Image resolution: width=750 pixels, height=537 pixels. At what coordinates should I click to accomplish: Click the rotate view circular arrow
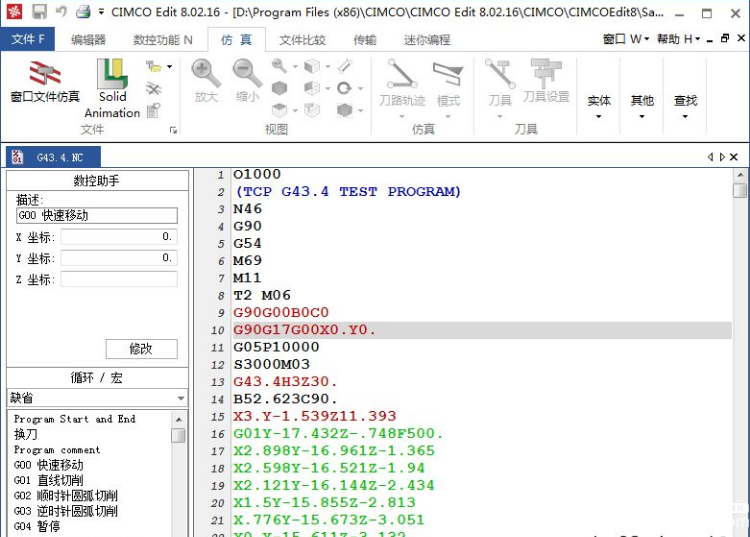pos(344,88)
